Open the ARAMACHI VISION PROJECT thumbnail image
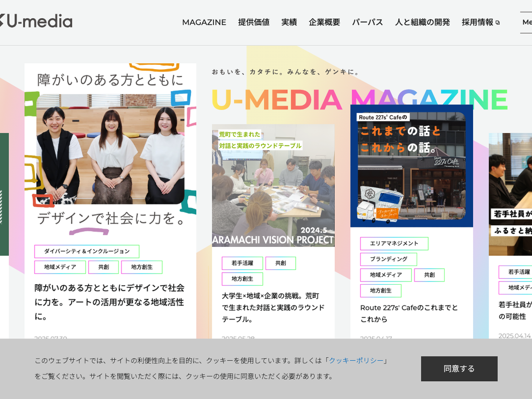Screen dimensions: 532x399 tap(273, 185)
